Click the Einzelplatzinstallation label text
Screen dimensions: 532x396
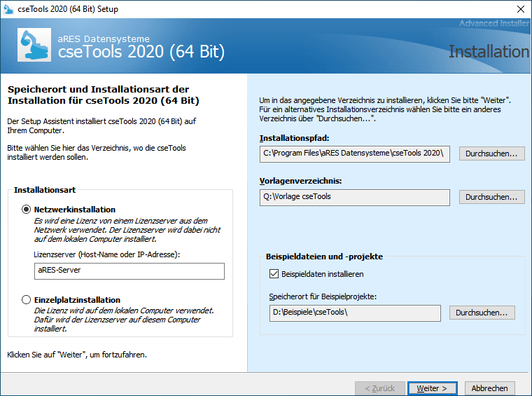click(x=77, y=300)
